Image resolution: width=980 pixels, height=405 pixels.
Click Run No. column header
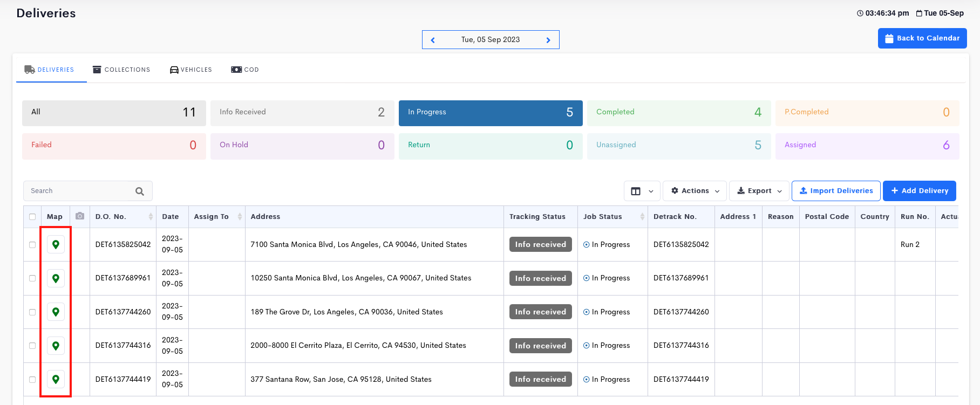915,216
